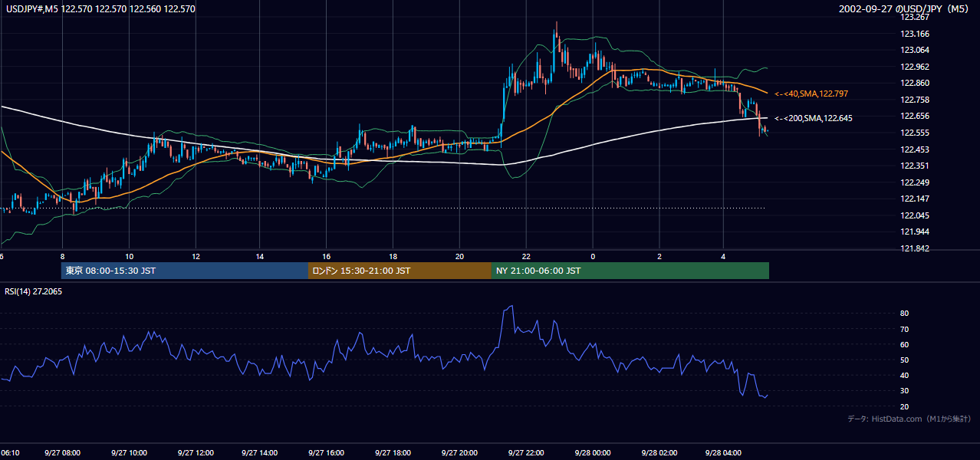Click the 9/27 12:00 bottom axis label
The width and height of the screenshot is (980, 460).
[196, 453]
